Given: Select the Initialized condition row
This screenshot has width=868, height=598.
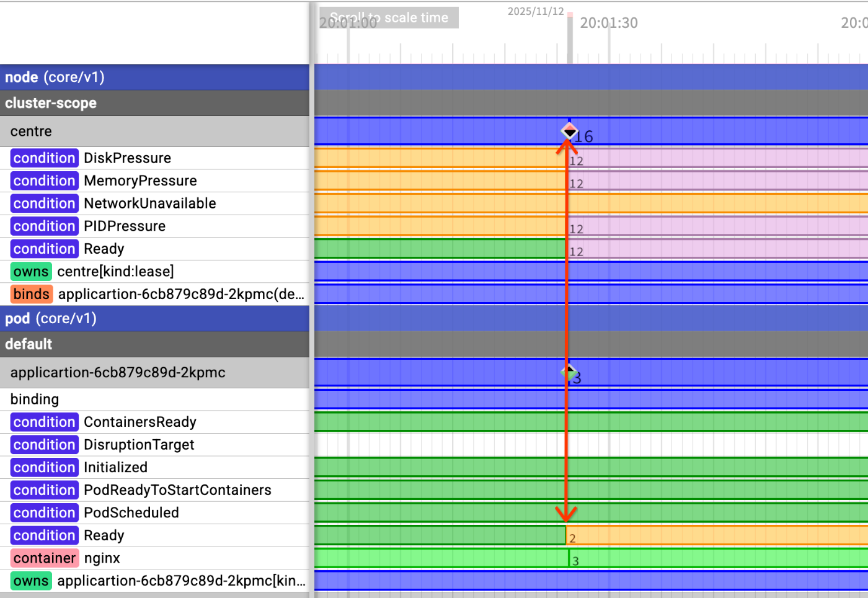Looking at the screenshot, I should click(x=154, y=468).
